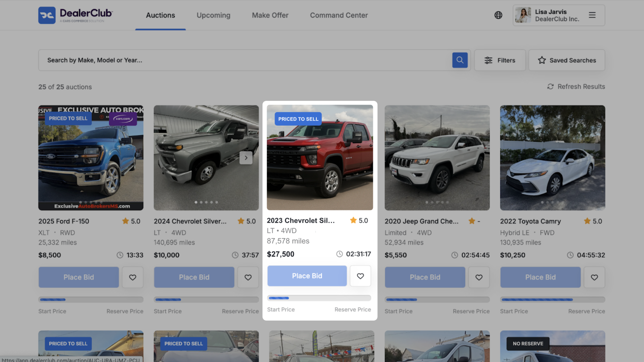Click the clock icon next to 02:31:17 timer
Screen dimensions: 644x362
point(340,254)
